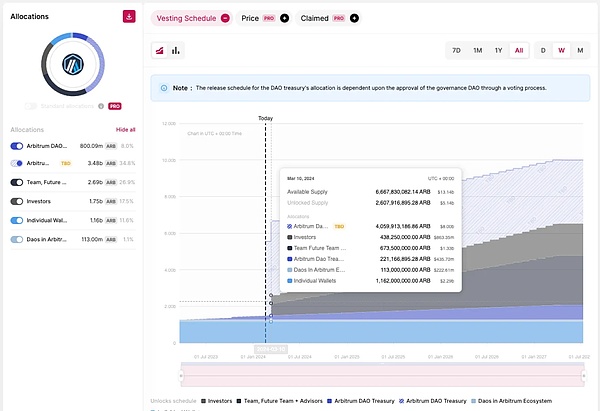Switch to area chart view
Screen dimensions: 600x411
click(x=160, y=50)
